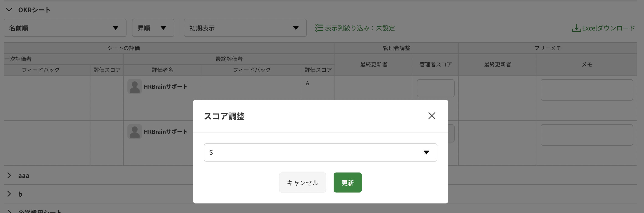Click second row メモ text field

point(586,135)
